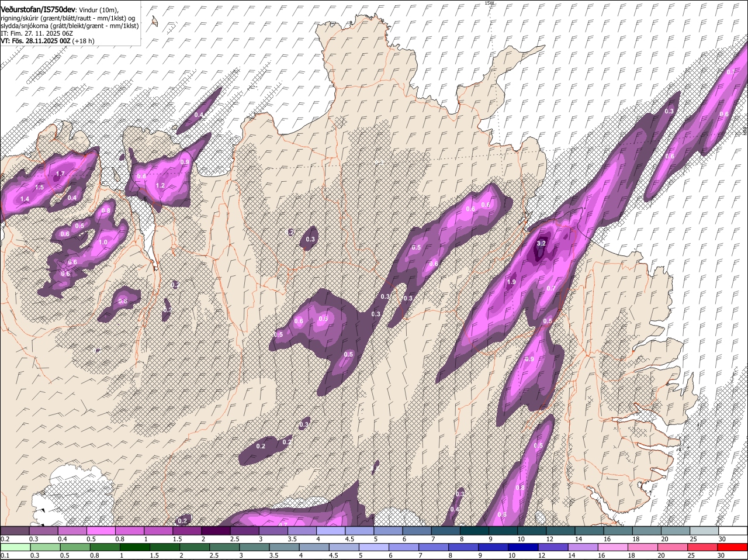Image resolution: width=748 pixels, height=560 pixels.
Task: Click the 1.5 value label on map
Action: click(x=40, y=187)
